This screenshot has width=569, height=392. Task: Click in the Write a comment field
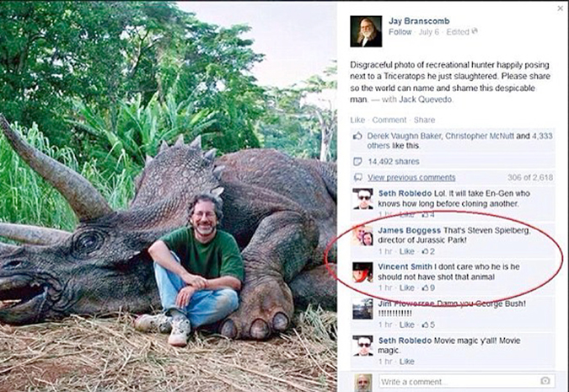[455, 381]
